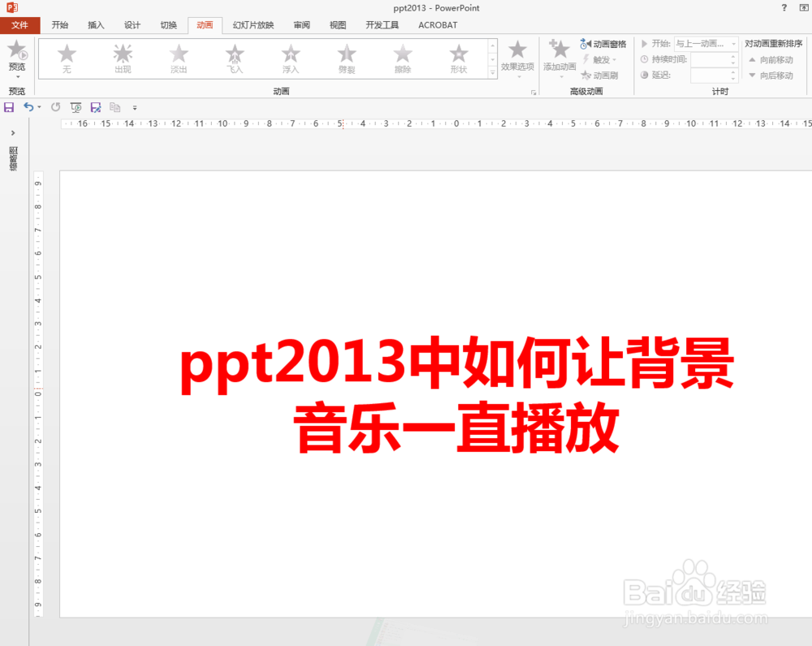812x646 pixels.
Task: Decrease the 延迟 delay stepper
Action: coord(733,79)
